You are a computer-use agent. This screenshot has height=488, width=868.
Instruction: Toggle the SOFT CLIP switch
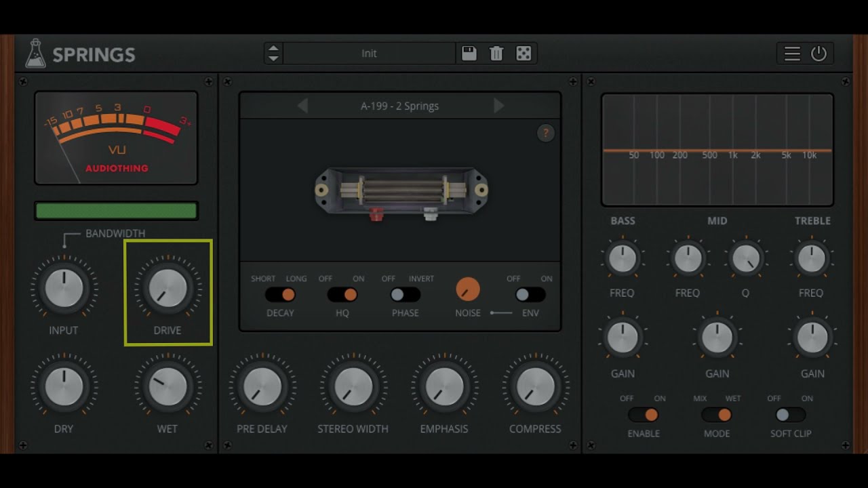[790, 415]
